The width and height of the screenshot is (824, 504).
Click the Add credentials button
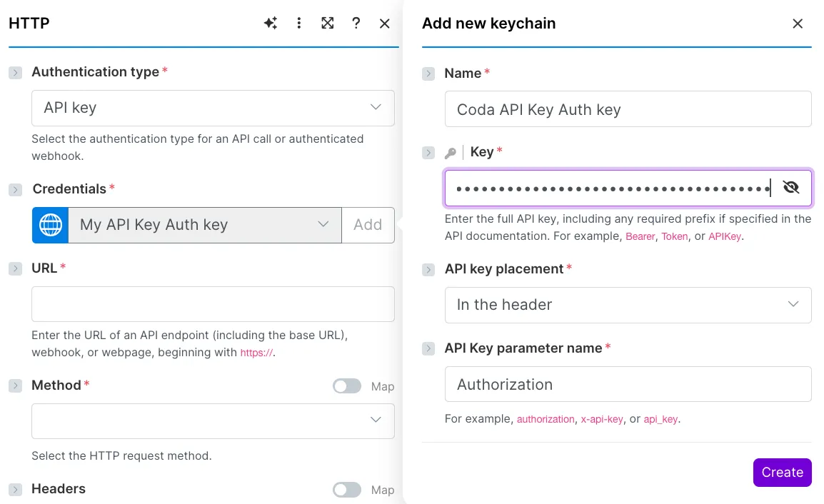pos(368,225)
